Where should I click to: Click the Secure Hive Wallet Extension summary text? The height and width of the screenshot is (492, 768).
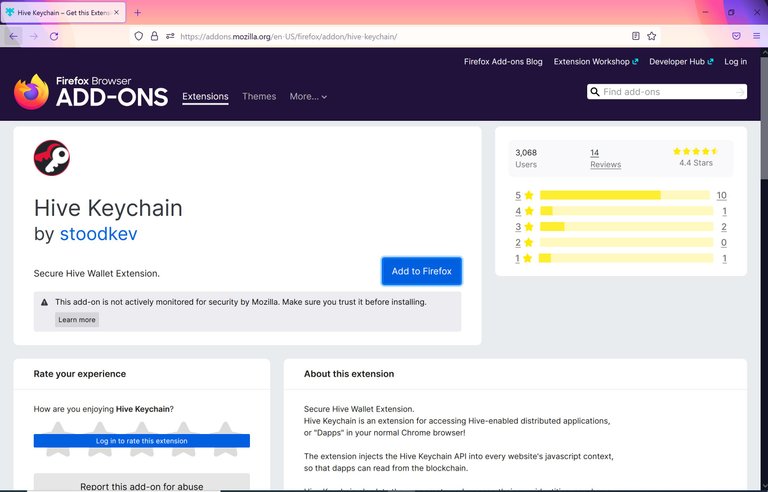pyautogui.click(x=96, y=273)
